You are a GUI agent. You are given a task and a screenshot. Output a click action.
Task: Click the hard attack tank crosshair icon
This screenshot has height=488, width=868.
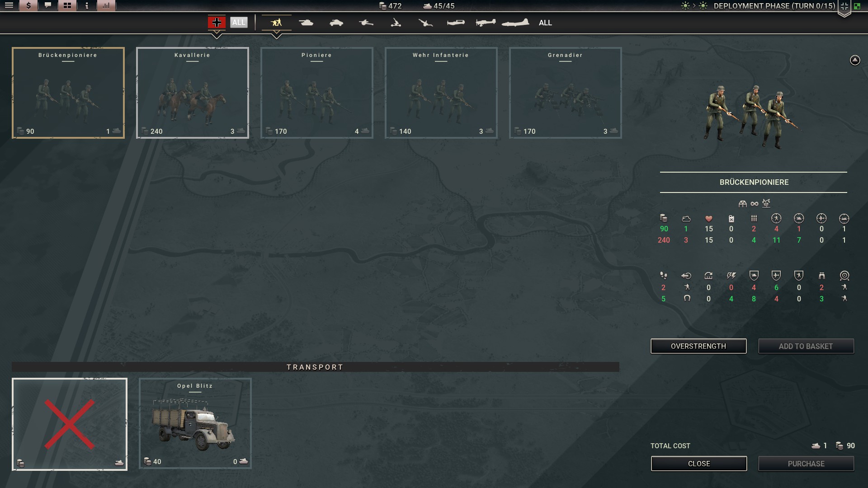(799, 219)
